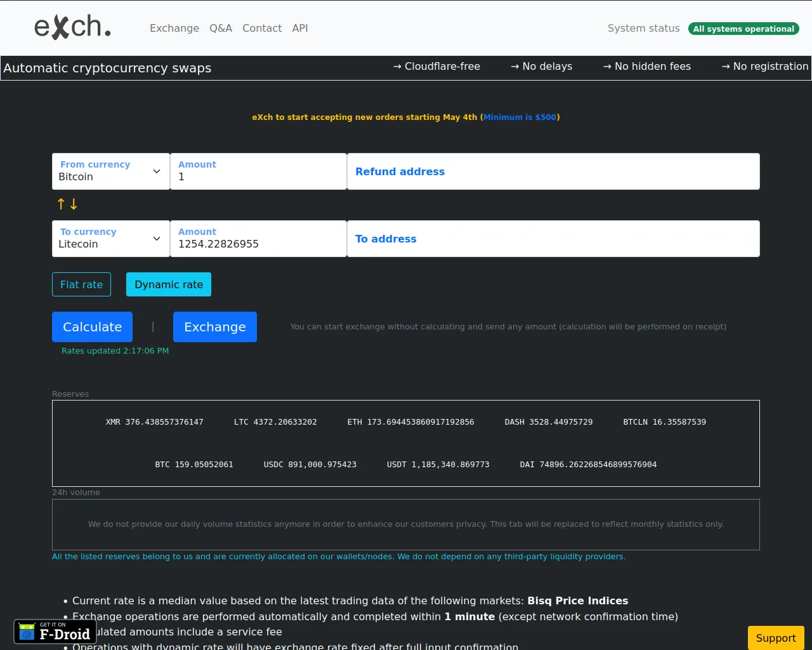Open the Exchange nav item

(174, 28)
